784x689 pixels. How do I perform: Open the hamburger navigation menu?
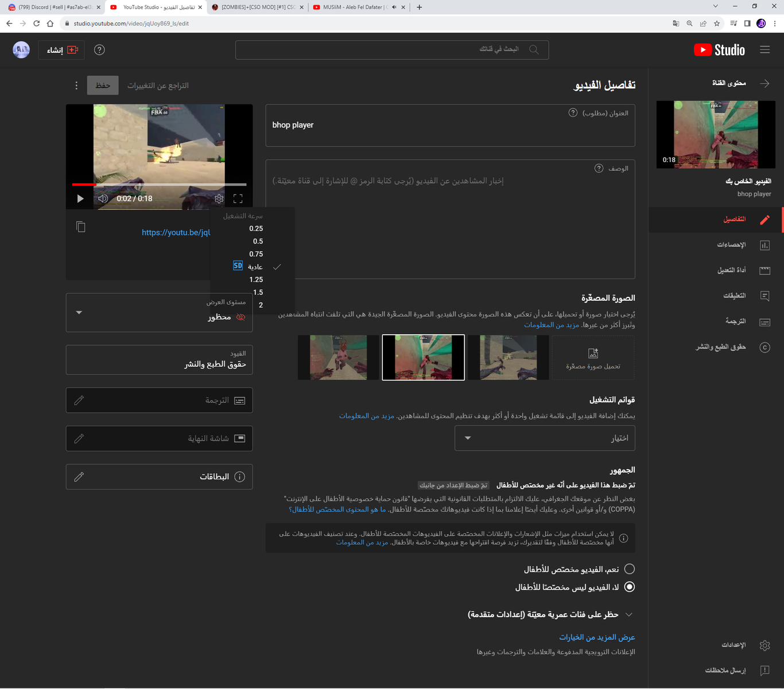pyautogui.click(x=764, y=50)
